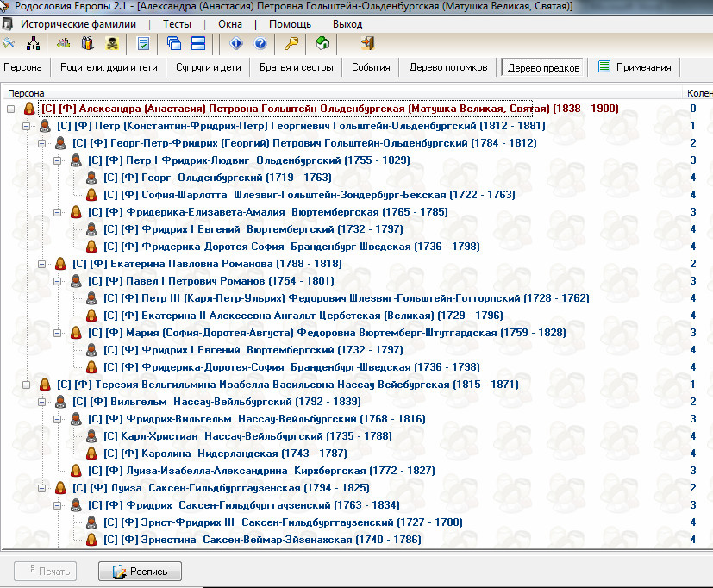Screen dimensions: 713x588
Task: Collapse Луиза Саксен-Гильдбурггаузенская node
Action: [x=42, y=488]
